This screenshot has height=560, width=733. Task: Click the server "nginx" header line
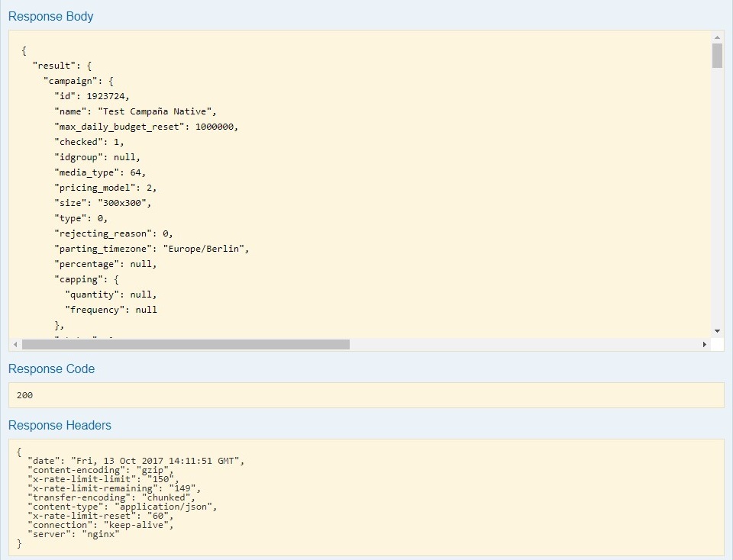(x=73, y=534)
